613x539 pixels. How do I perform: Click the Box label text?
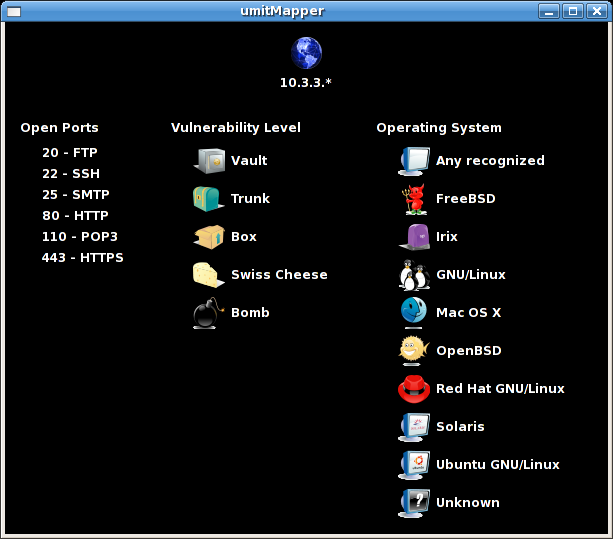244,236
